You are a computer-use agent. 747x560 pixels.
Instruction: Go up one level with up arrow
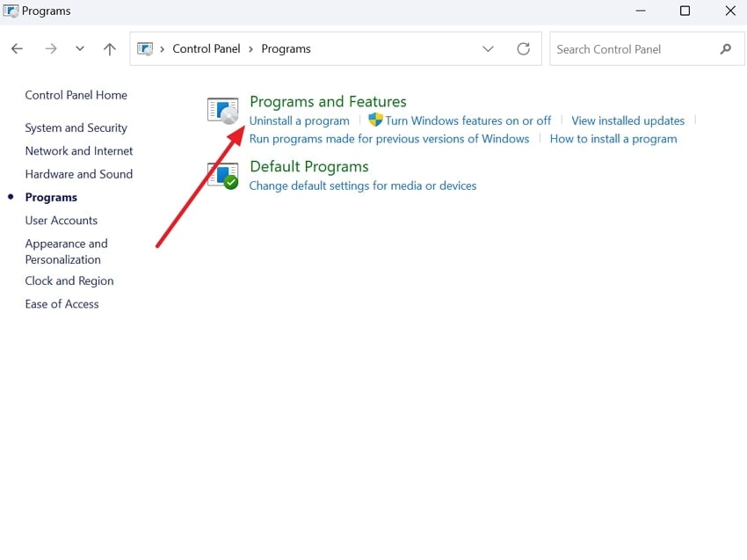(x=110, y=48)
